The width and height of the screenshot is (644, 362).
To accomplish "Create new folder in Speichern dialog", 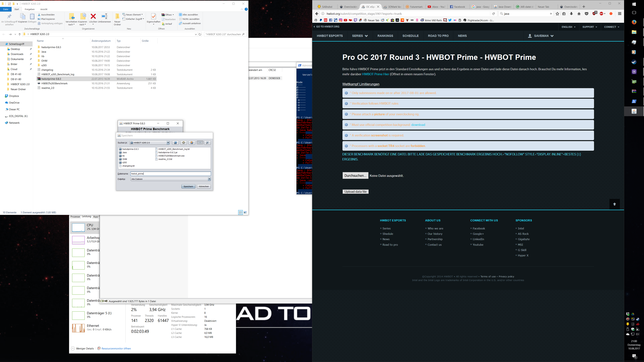I will [192, 143].
